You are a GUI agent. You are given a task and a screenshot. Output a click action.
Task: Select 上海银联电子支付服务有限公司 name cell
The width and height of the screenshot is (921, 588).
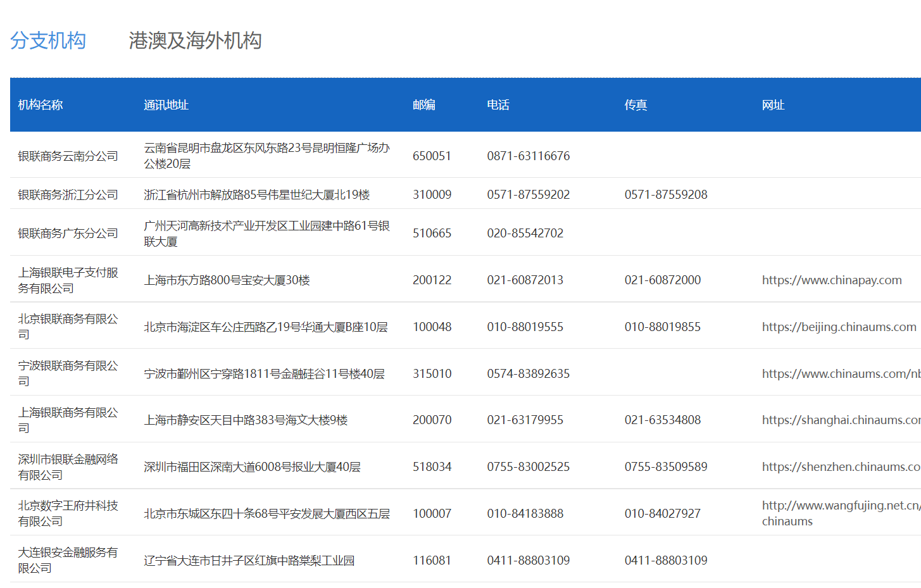tap(68, 280)
